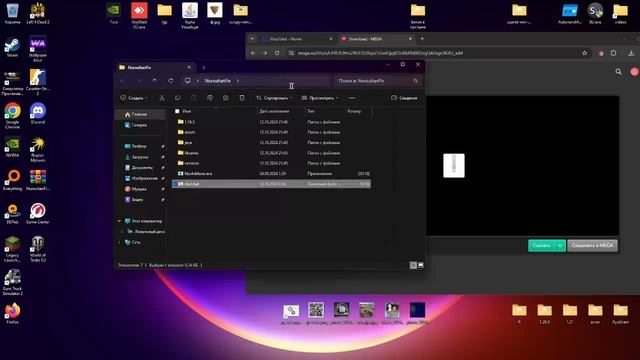The height and width of the screenshot is (360, 640).
Task: Click the search magnifier on the MEGA page
Action: [619, 72]
